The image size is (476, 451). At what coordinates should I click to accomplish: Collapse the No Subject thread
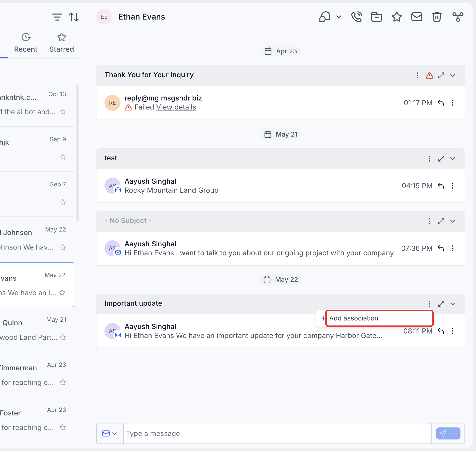(x=452, y=221)
